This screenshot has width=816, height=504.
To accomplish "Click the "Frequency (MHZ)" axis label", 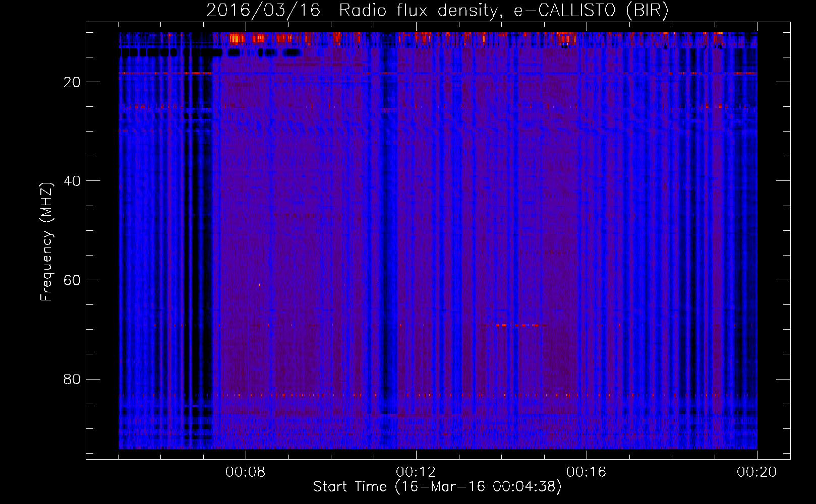I will pos(46,242).
